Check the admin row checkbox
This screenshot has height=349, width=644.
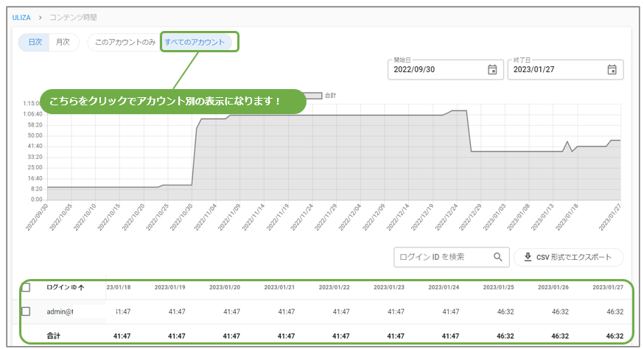click(x=26, y=311)
